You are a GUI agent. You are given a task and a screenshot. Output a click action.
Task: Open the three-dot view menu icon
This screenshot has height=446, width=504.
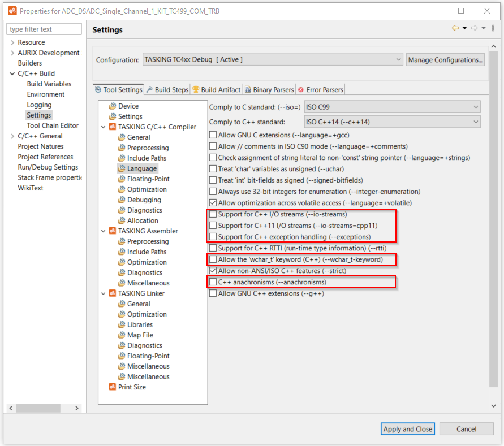pos(493,28)
